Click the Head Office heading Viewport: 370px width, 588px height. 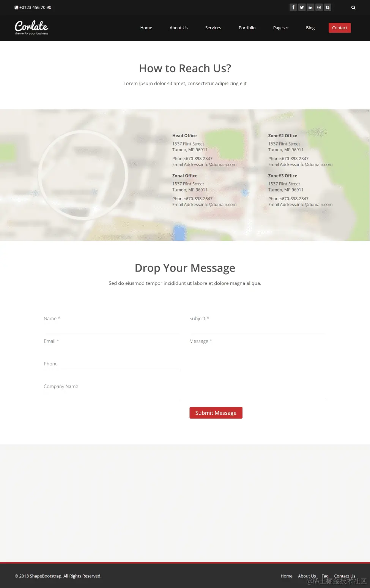[184, 136]
